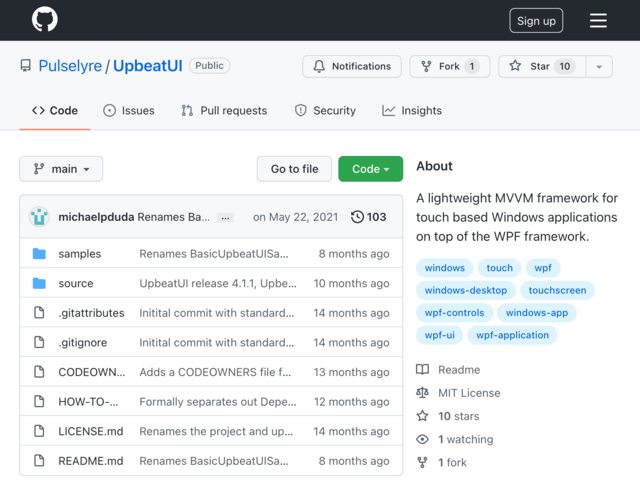The height and width of the screenshot is (480, 640).
Task: Select the wpf-application topic tag
Action: pos(512,335)
